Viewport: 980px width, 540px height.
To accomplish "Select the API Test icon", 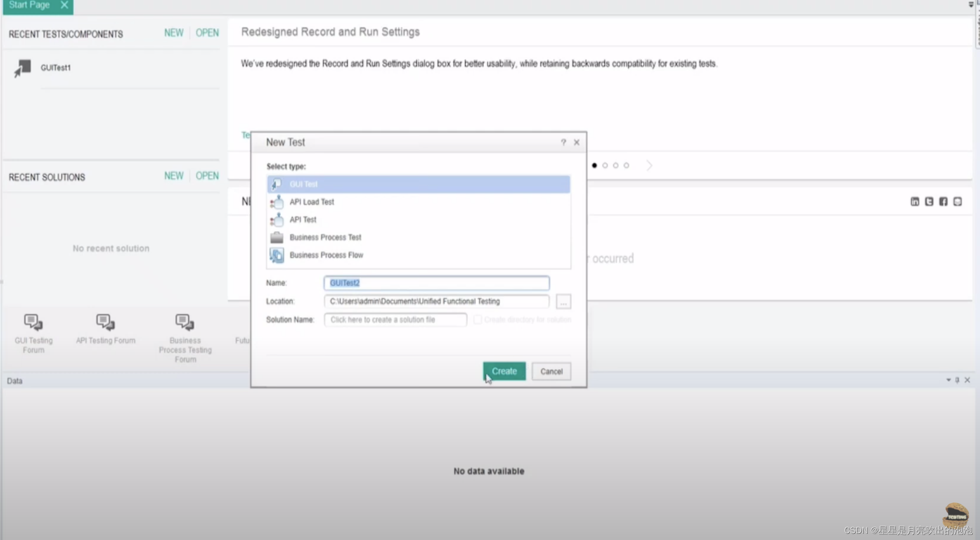I will tap(277, 220).
